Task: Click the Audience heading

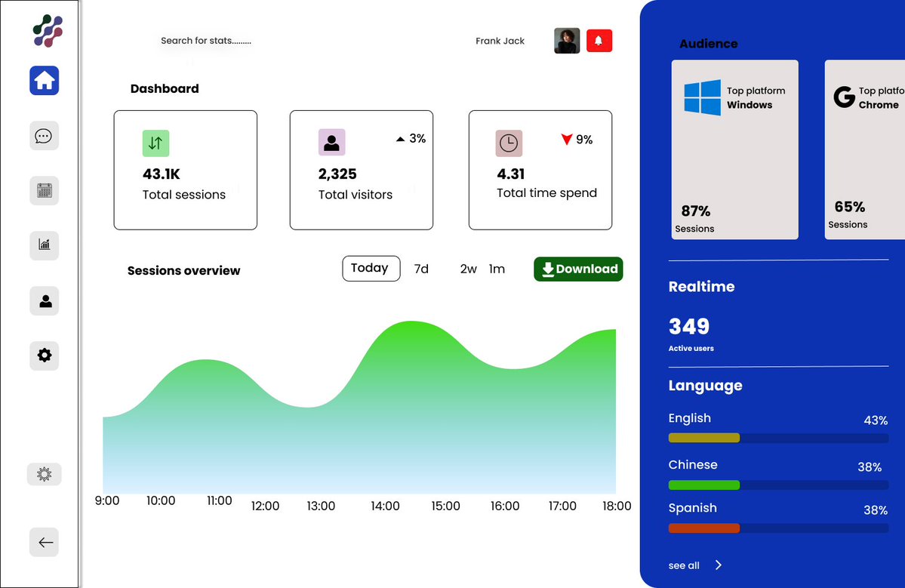Action: tap(708, 44)
